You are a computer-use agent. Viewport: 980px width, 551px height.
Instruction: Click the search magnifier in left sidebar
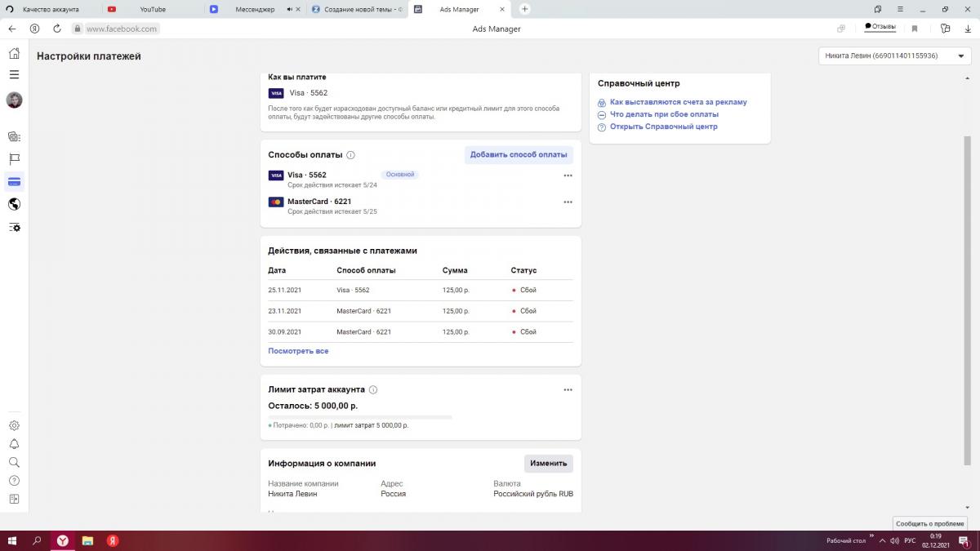14,462
